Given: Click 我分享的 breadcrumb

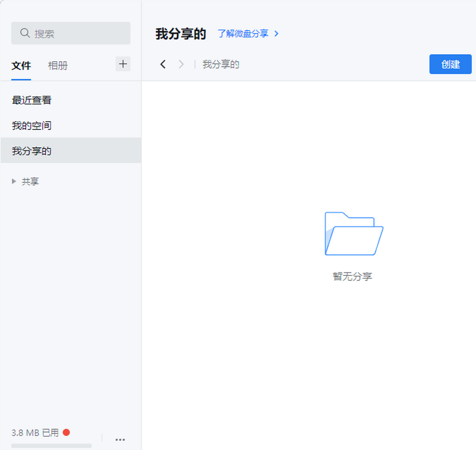Looking at the screenshot, I should tap(221, 64).
